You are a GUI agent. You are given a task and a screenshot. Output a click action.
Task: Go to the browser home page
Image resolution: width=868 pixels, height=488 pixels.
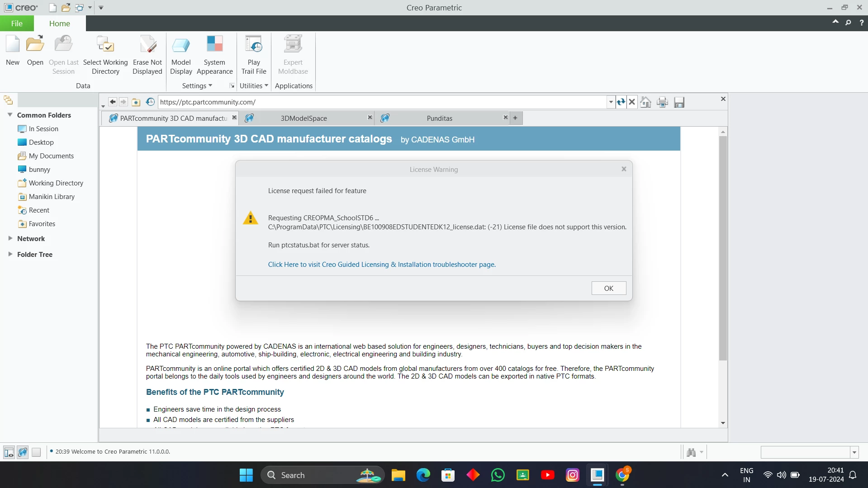pos(646,102)
